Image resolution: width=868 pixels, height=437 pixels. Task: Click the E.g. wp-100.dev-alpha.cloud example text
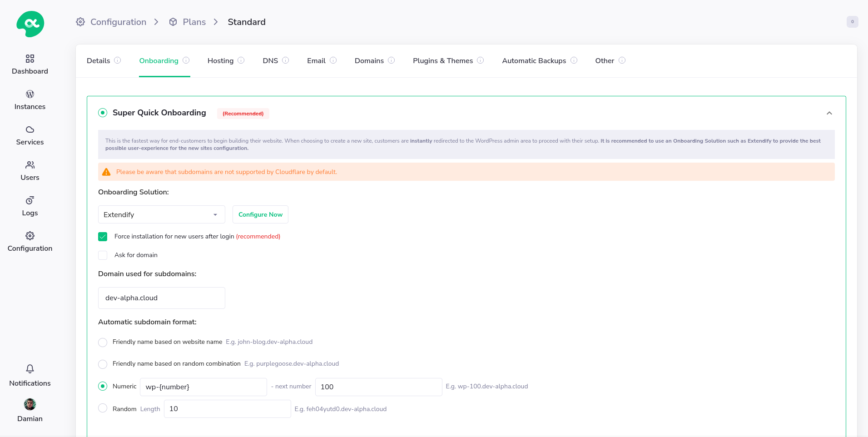(x=487, y=387)
